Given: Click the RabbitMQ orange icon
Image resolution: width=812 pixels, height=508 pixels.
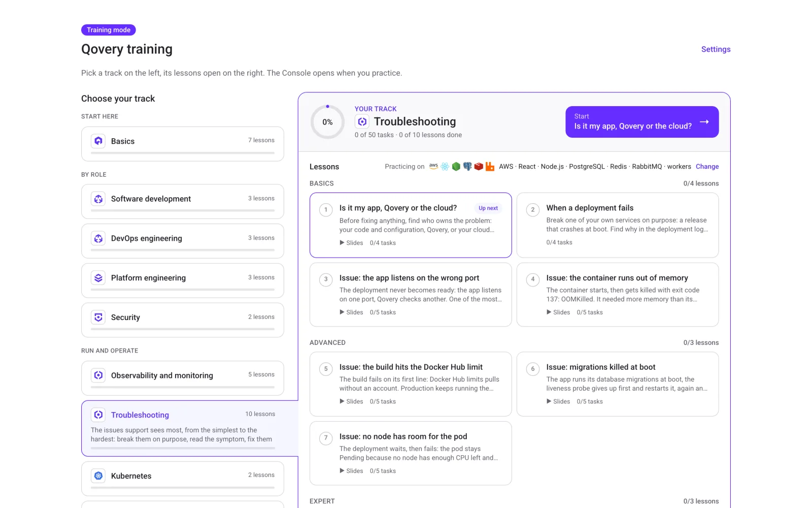Looking at the screenshot, I should 490,167.
